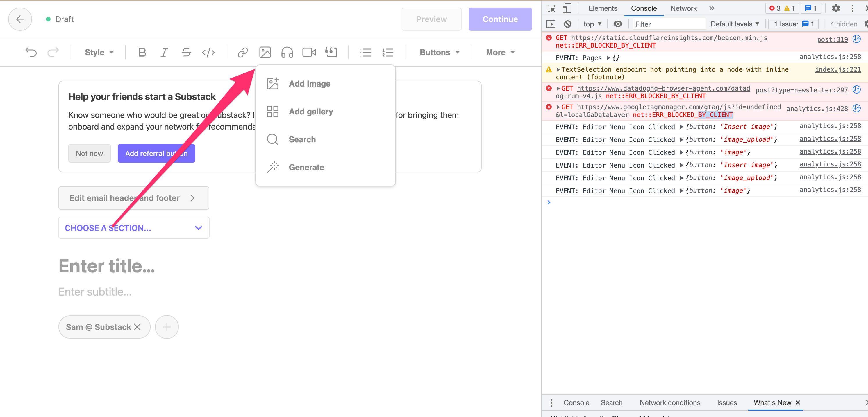The width and height of the screenshot is (868, 417).
Task: Activate the inspect element picker
Action: click(551, 8)
